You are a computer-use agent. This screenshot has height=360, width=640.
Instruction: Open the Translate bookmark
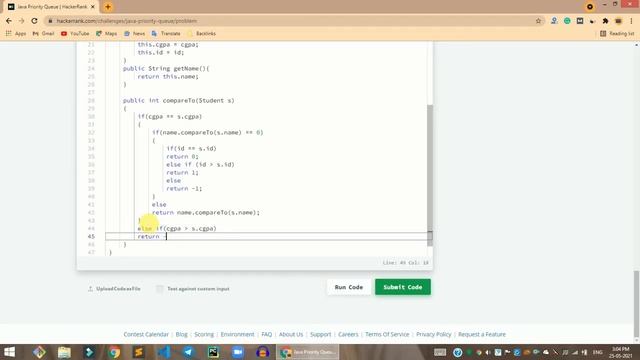click(x=166, y=33)
